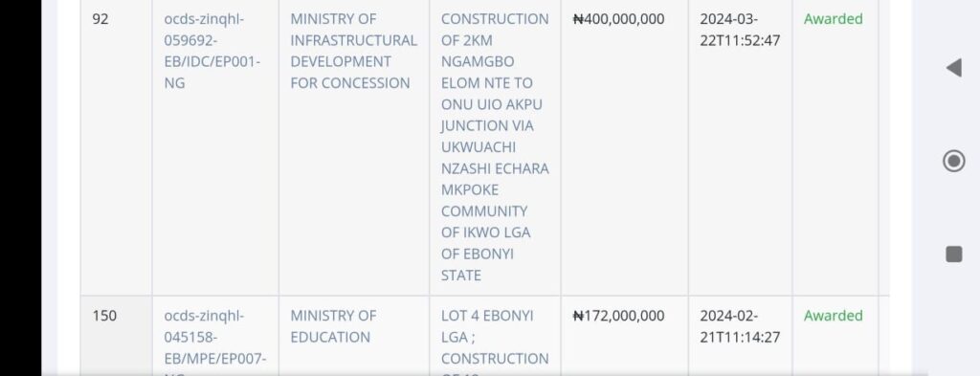Click Ministry of Infrastructural Development for Concession
980x376 pixels.
coord(353,52)
